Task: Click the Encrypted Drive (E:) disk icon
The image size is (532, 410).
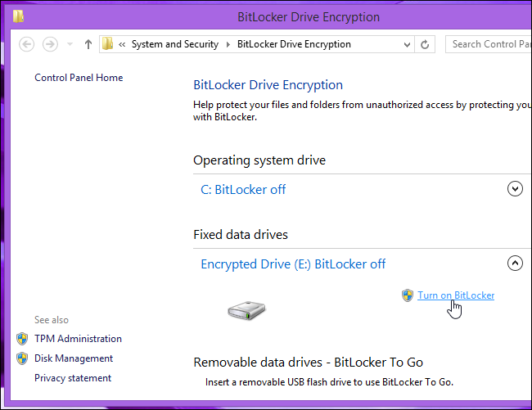Action: click(246, 309)
